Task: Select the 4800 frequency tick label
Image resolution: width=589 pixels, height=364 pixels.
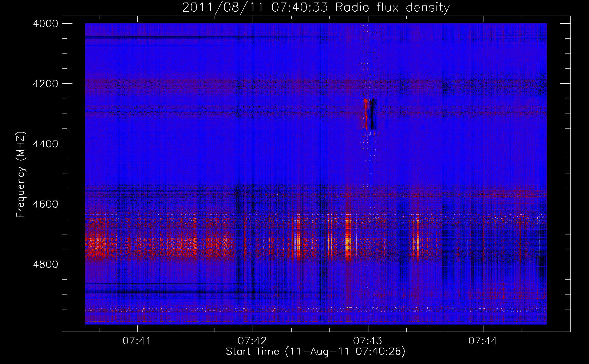Action: pos(46,264)
